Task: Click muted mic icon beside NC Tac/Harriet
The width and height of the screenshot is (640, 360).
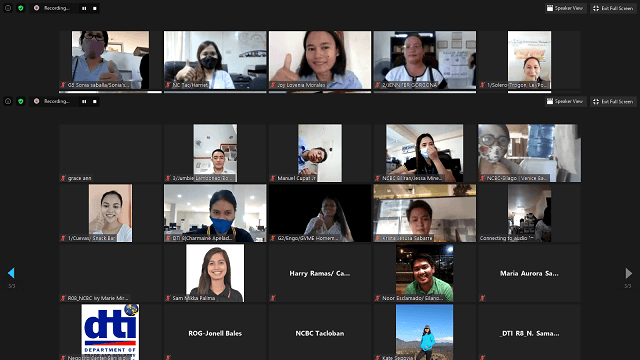Action: pos(168,85)
